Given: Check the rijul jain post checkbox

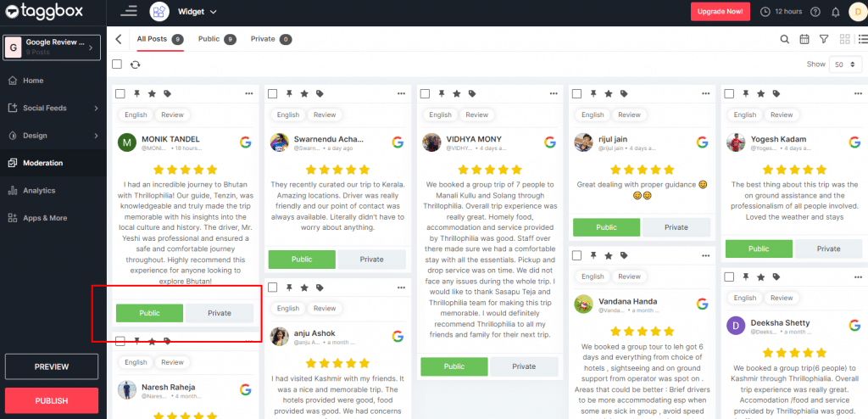Looking at the screenshot, I should 576,93.
